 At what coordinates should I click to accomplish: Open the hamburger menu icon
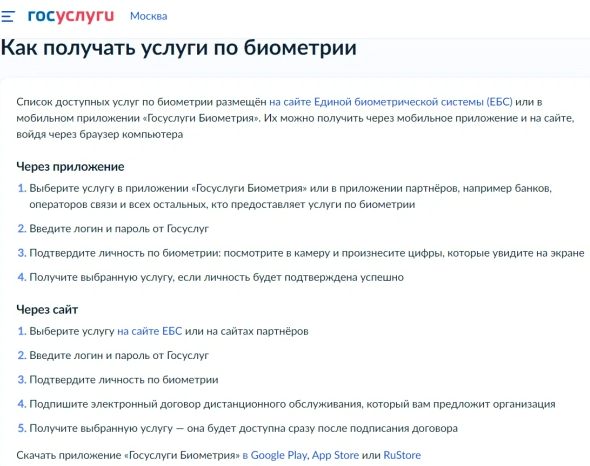tap(8, 16)
